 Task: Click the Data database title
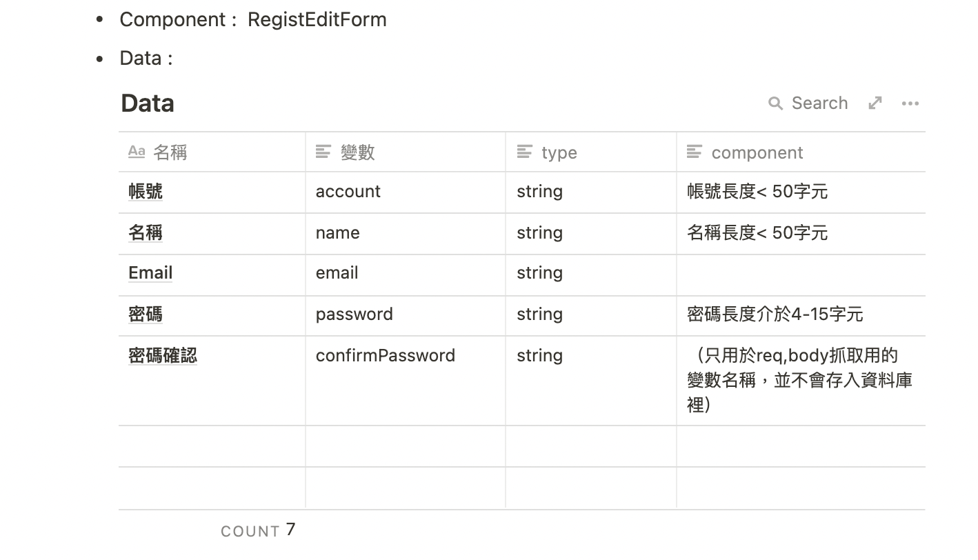point(148,103)
